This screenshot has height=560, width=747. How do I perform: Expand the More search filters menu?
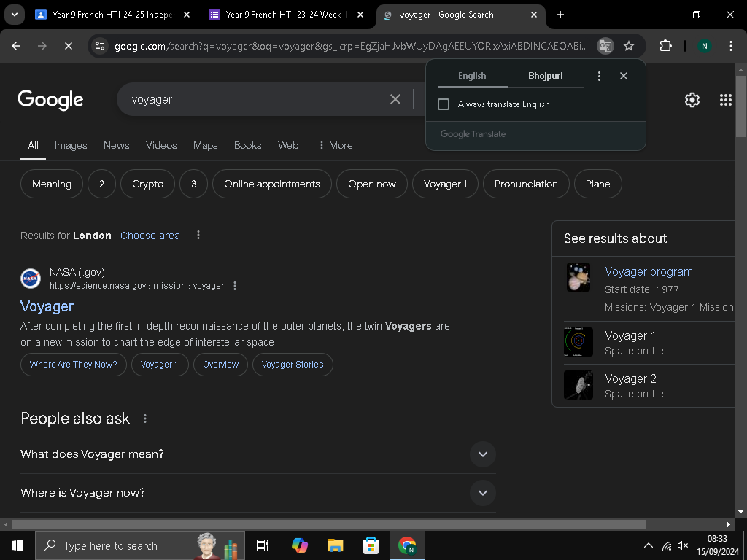pyautogui.click(x=336, y=146)
